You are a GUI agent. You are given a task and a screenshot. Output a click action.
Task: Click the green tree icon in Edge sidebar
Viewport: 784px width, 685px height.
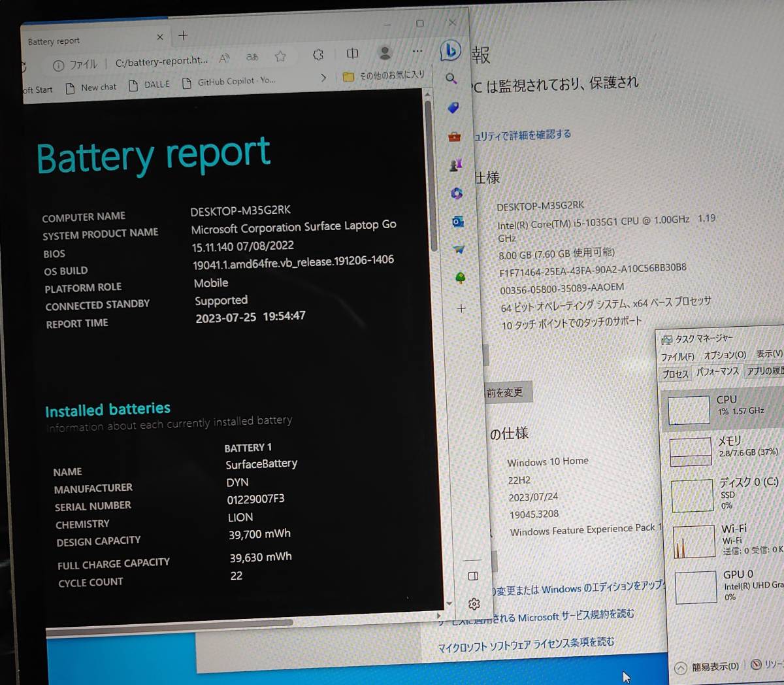(461, 278)
